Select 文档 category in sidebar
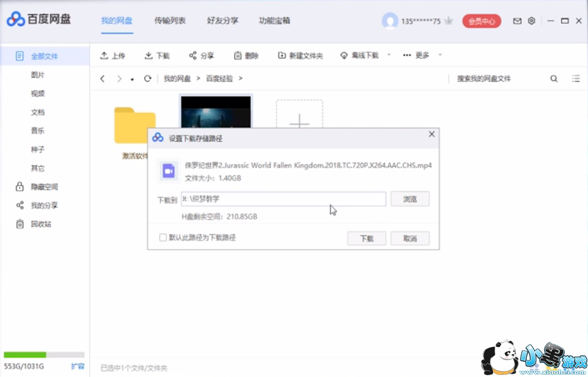 [37, 112]
